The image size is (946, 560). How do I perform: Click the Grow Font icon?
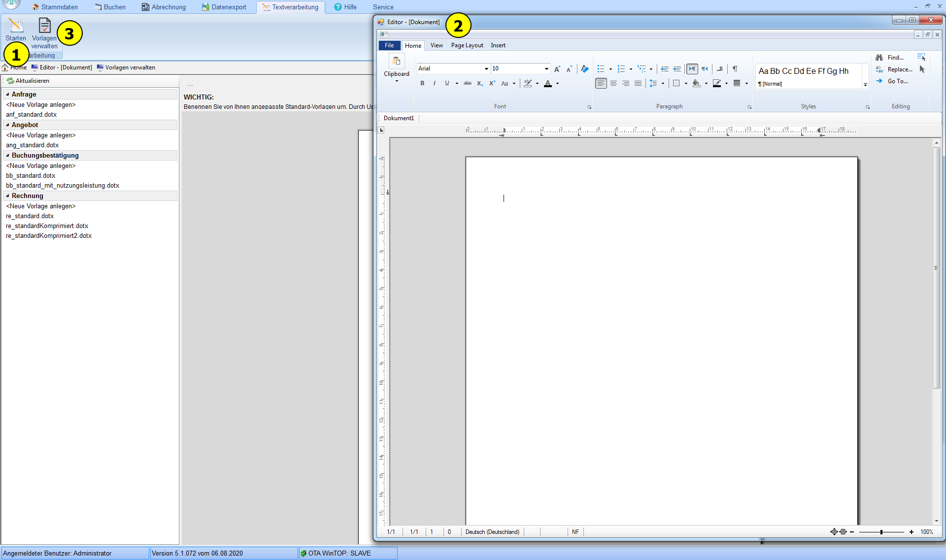[x=557, y=69]
